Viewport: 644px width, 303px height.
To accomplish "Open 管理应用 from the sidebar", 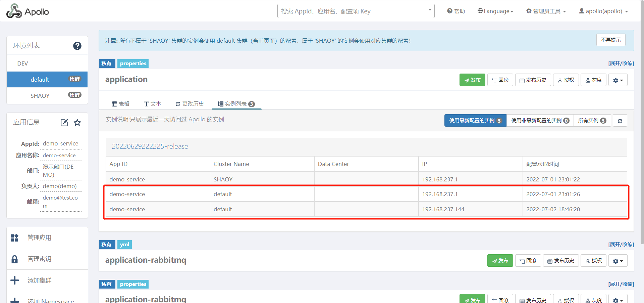I will pyautogui.click(x=39, y=238).
